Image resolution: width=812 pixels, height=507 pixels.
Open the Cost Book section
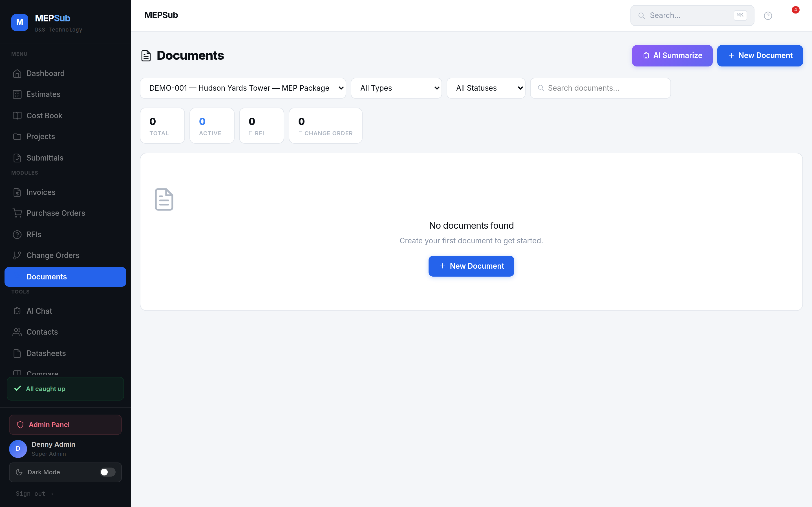click(x=44, y=115)
